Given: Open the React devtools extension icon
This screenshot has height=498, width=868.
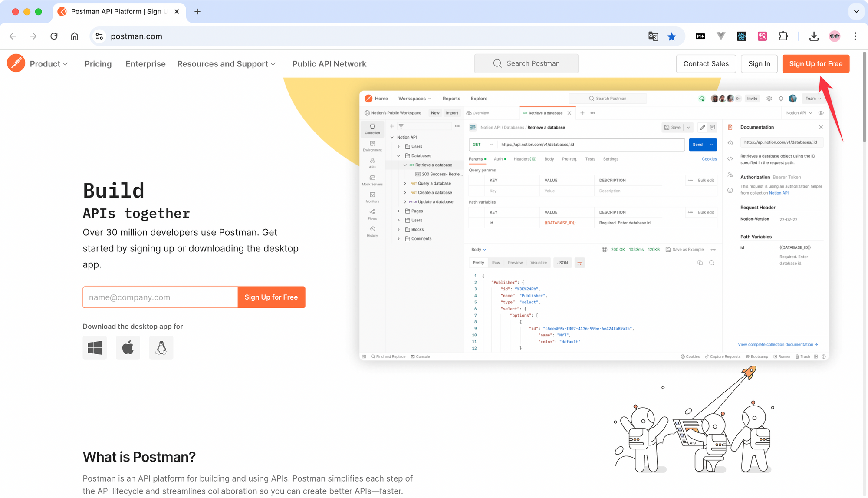Looking at the screenshot, I should tap(742, 36).
